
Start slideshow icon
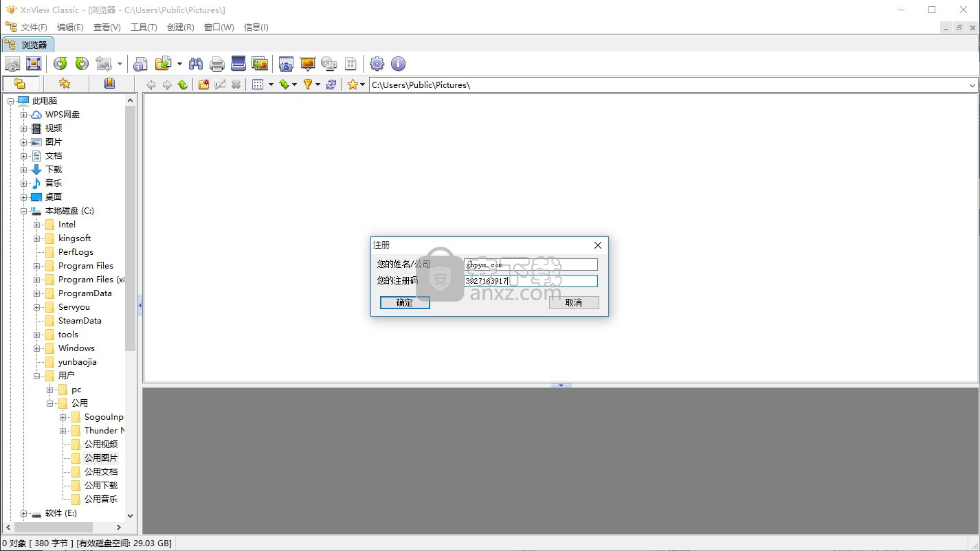(308, 64)
